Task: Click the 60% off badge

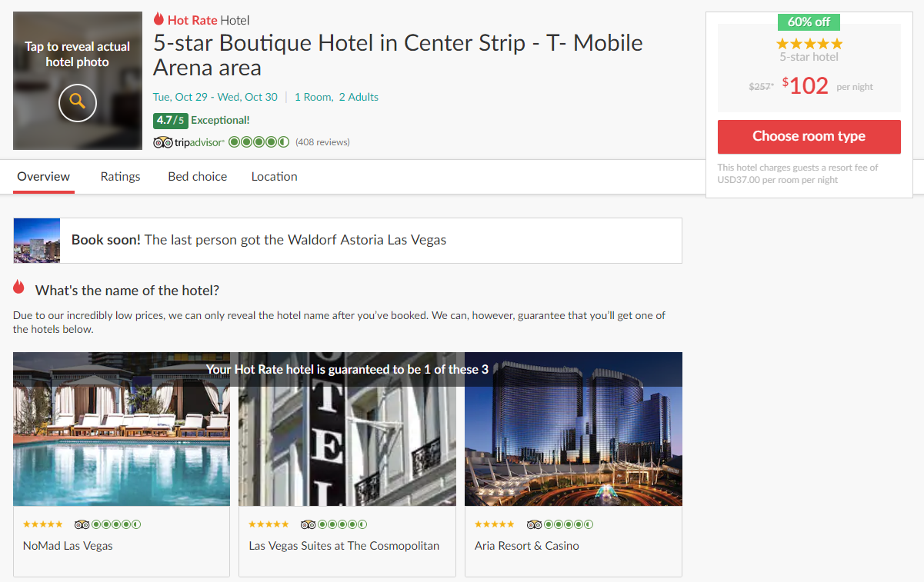Action: (809, 22)
